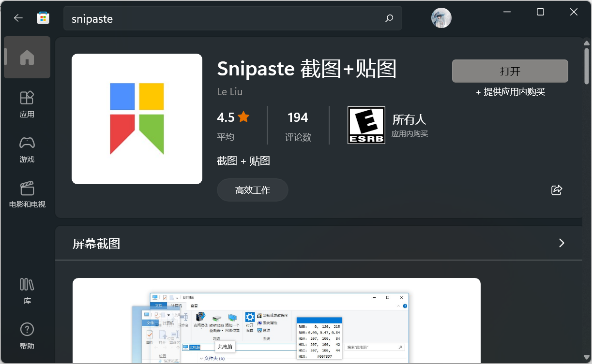Open the 应用 section in sidebar

click(x=27, y=104)
